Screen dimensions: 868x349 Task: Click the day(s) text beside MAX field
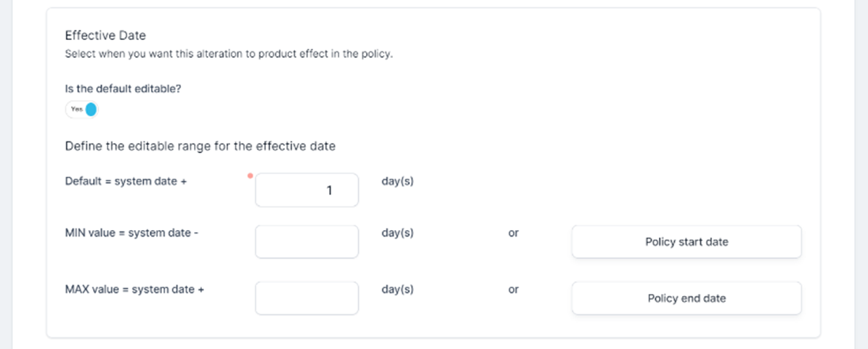(x=397, y=289)
